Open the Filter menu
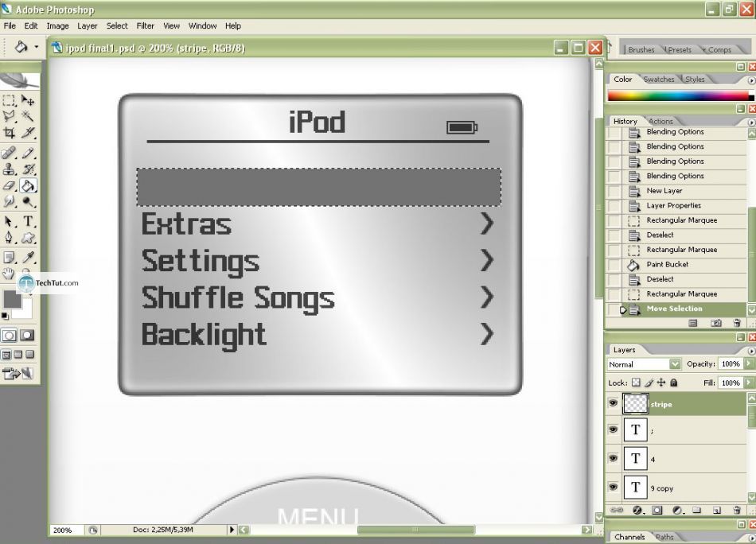This screenshot has height=544, width=756. click(145, 26)
